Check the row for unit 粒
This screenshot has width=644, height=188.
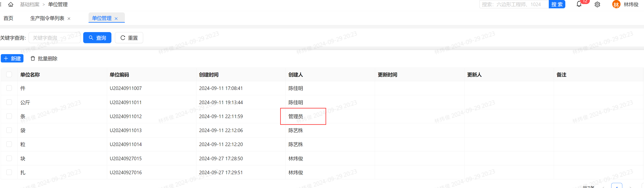[9, 144]
